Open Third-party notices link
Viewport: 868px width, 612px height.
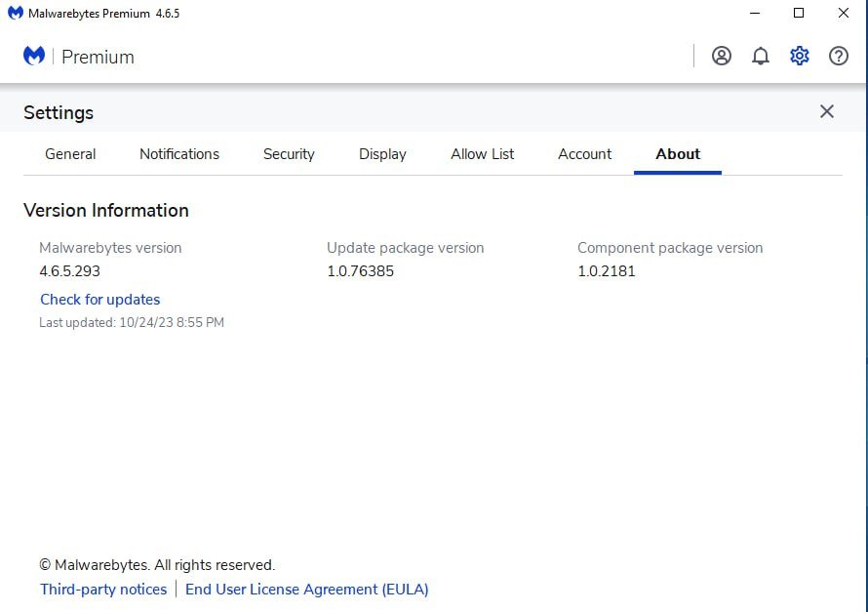103,590
